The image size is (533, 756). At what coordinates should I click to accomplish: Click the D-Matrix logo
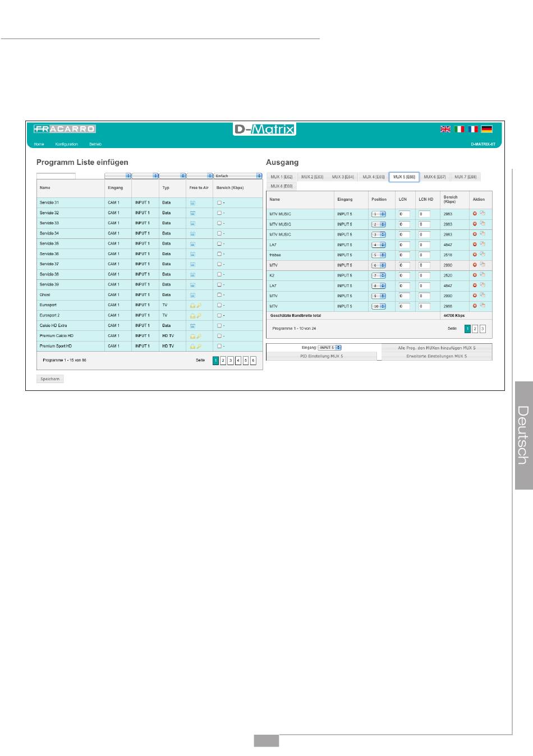point(265,130)
